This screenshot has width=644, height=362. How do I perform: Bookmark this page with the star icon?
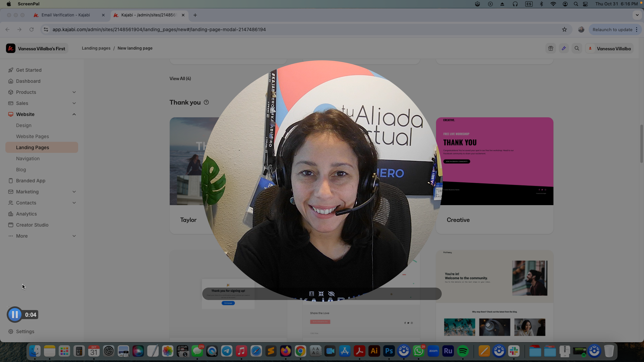point(565,29)
